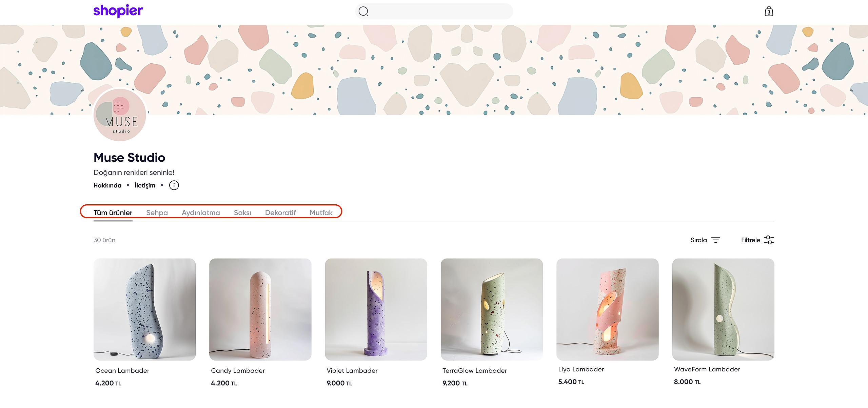The height and width of the screenshot is (408, 868).
Task: Switch to the Sehpa tab
Action: pyautogui.click(x=157, y=212)
